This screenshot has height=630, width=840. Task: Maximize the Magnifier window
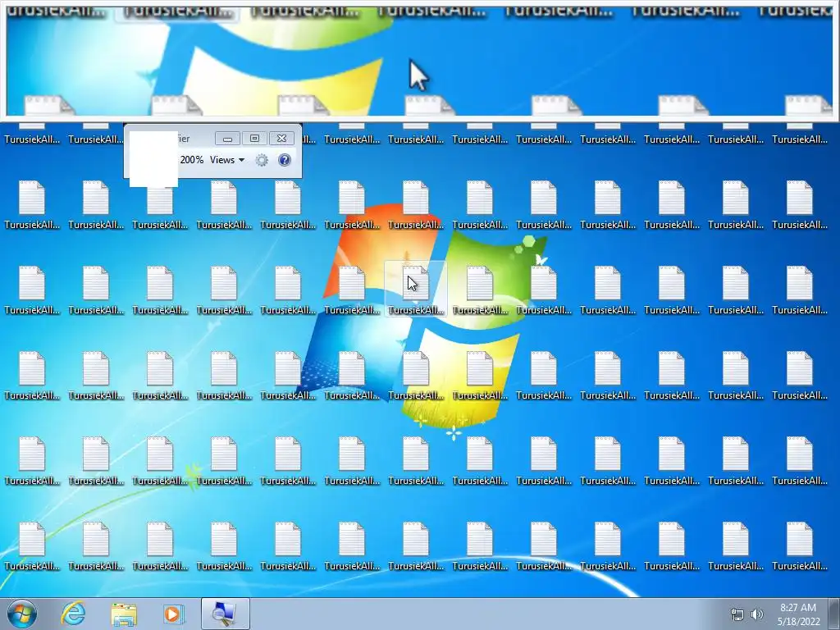[254, 139]
